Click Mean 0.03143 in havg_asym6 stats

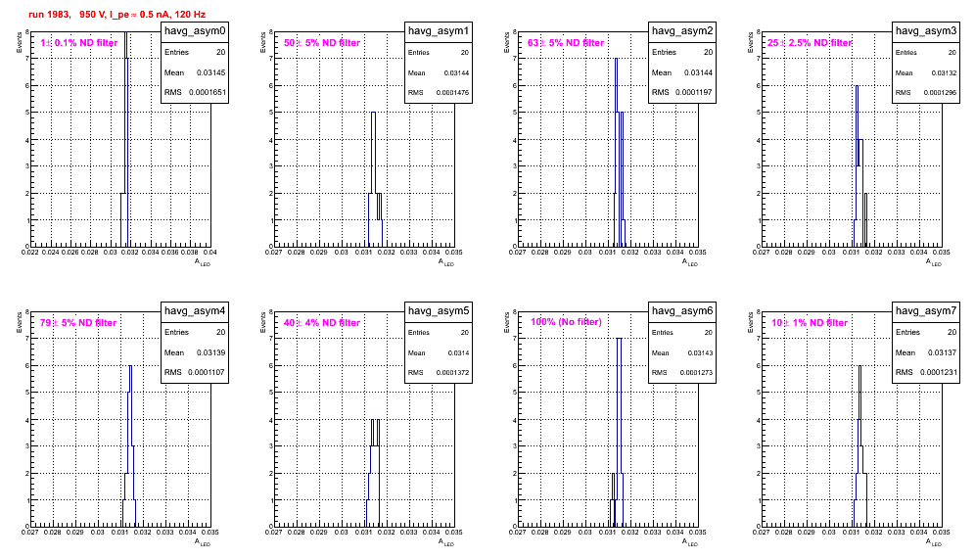682,352
